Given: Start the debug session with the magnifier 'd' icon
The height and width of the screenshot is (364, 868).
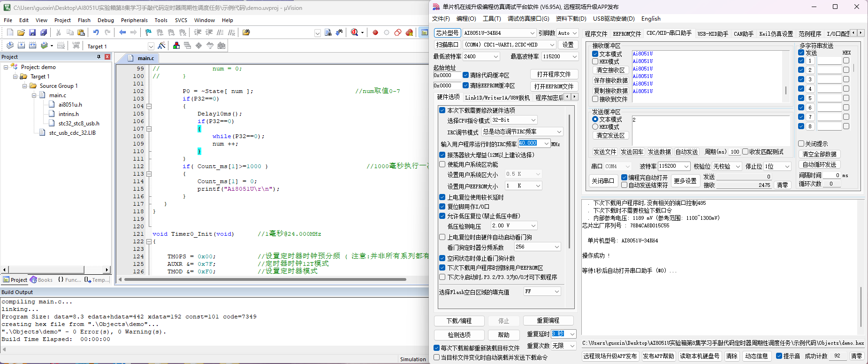Looking at the screenshot, I should tap(355, 32).
